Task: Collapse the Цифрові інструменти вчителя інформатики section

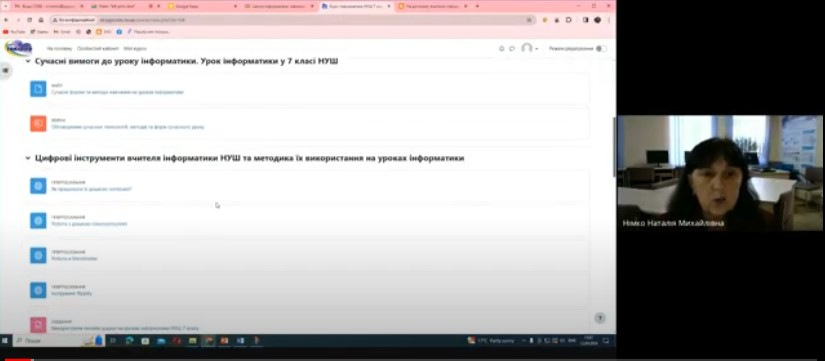Action: (x=28, y=158)
